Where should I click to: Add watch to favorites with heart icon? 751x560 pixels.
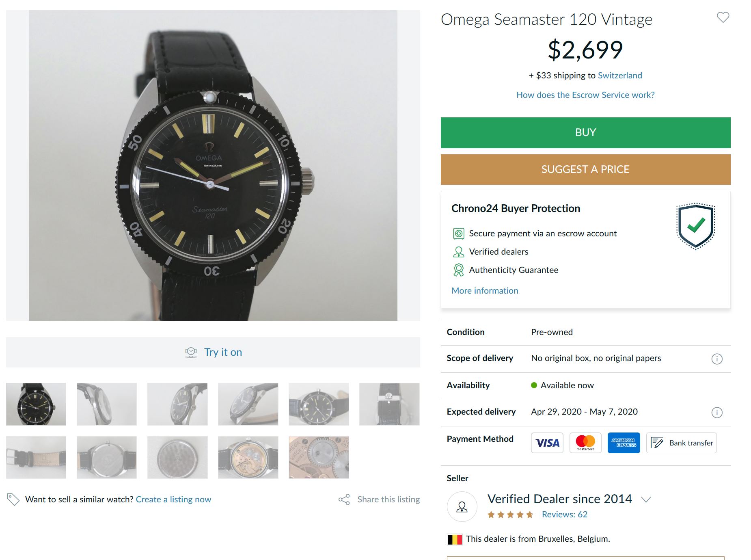tap(723, 17)
